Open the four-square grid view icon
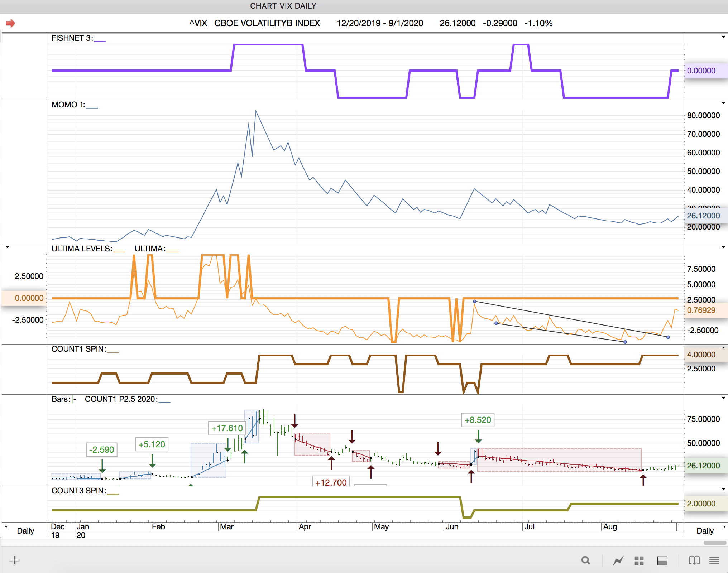Screen dimensions: 728x573 tap(639, 560)
